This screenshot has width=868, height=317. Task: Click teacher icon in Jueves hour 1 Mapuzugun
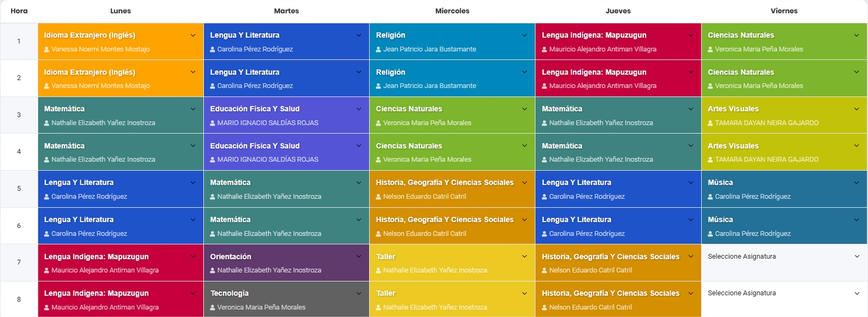tap(545, 50)
